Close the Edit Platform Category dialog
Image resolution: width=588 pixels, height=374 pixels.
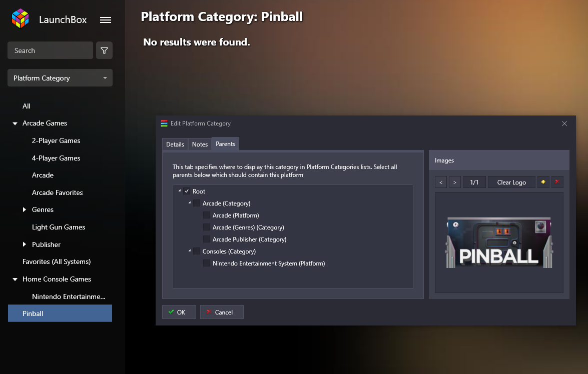pos(564,123)
